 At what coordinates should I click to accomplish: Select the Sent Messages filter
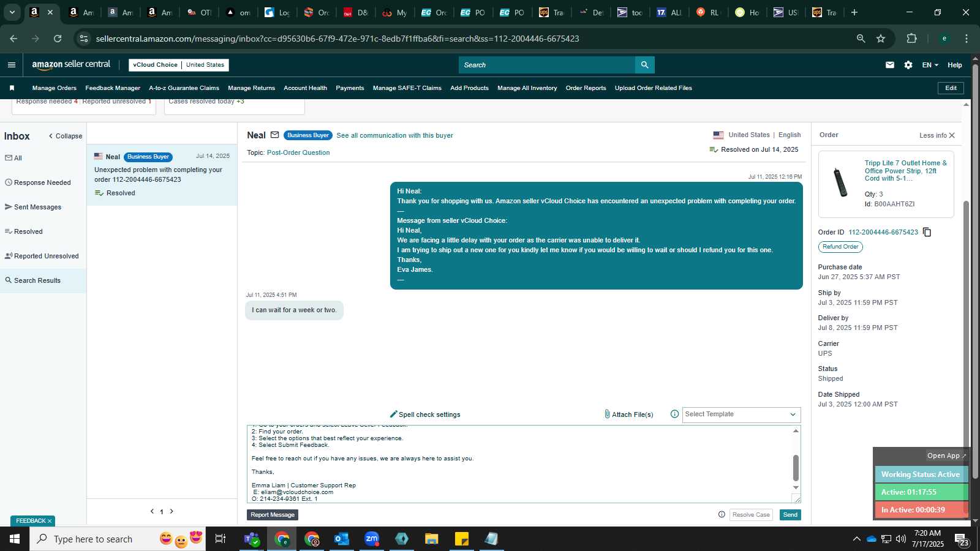(x=43, y=207)
